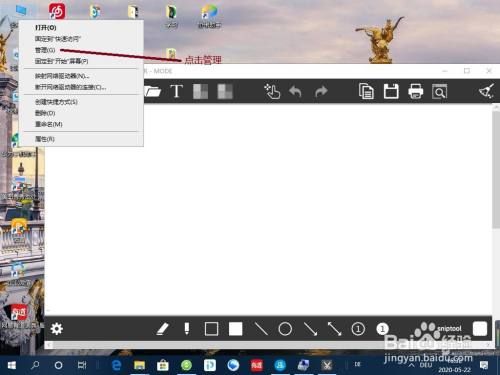
Task: Open sniptool settings gear
Action: pos(57,329)
